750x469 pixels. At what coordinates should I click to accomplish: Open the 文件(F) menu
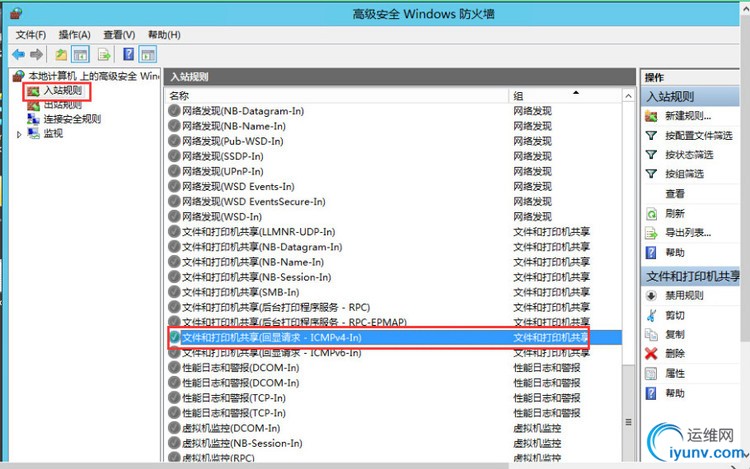coord(31,35)
